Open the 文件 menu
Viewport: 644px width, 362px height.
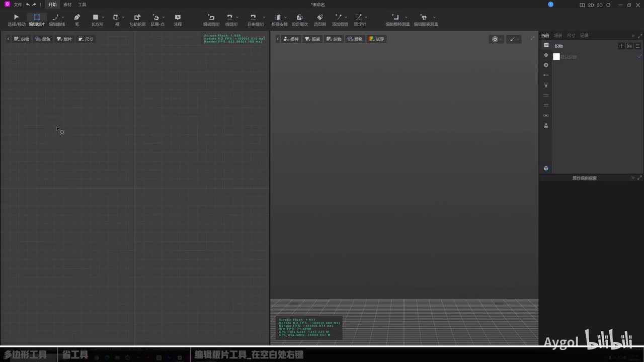point(18,5)
